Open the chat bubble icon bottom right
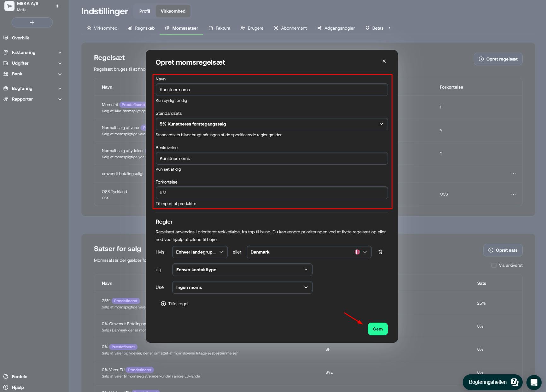The width and height of the screenshot is (546, 392). (x=534, y=382)
